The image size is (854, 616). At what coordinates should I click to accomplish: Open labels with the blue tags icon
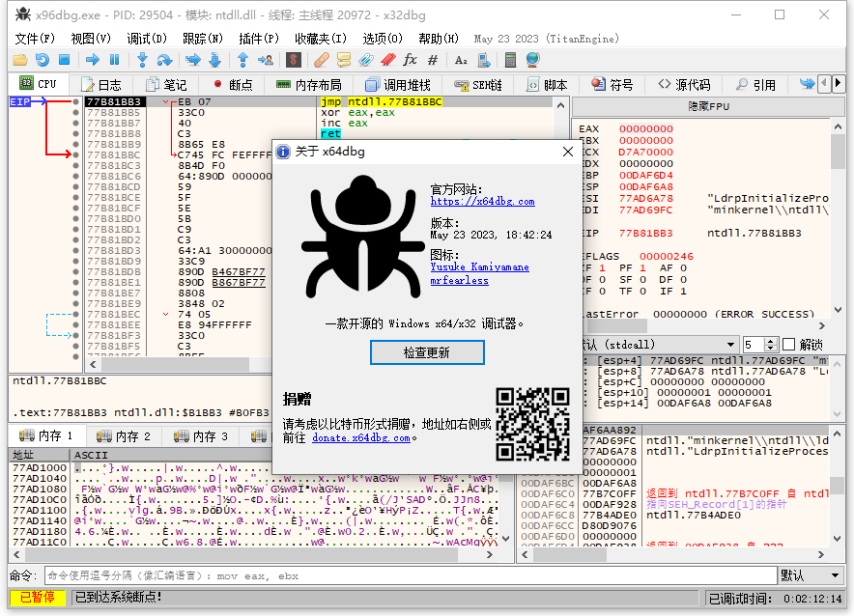point(366,60)
